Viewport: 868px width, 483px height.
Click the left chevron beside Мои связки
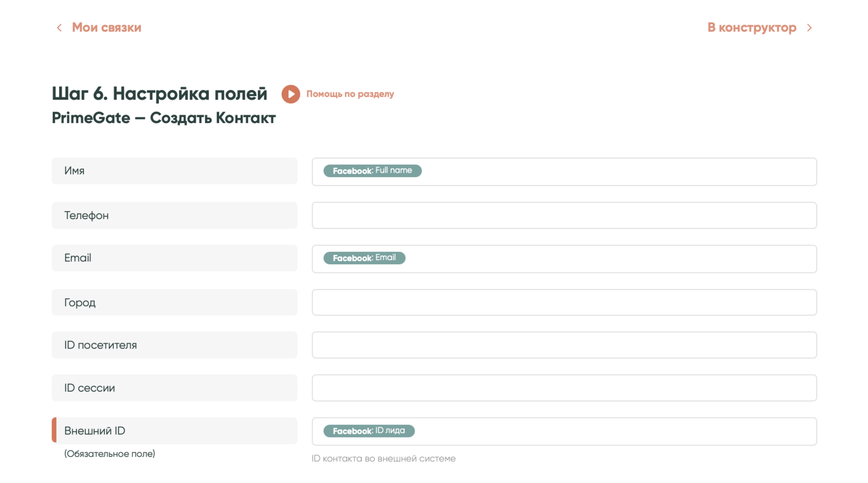pos(59,28)
